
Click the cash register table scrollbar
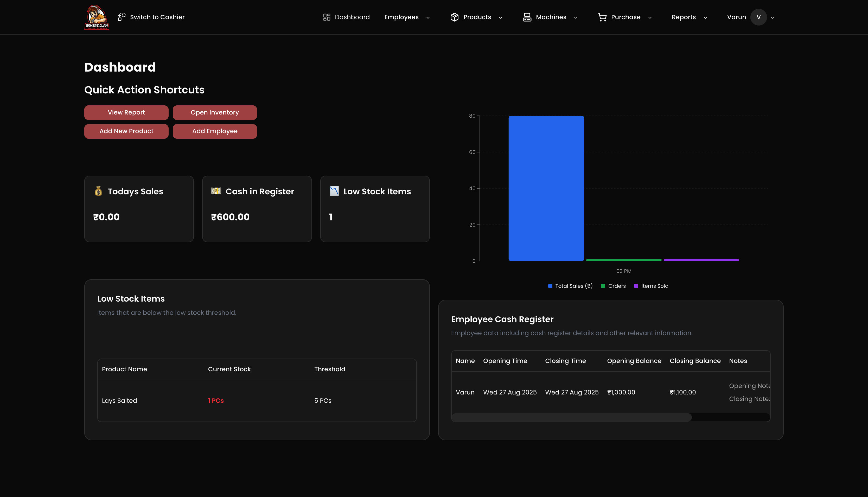coord(571,417)
